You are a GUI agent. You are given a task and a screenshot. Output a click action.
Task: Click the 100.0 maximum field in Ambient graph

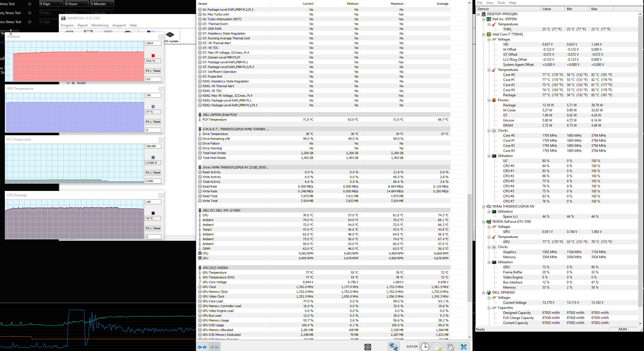(153, 43)
